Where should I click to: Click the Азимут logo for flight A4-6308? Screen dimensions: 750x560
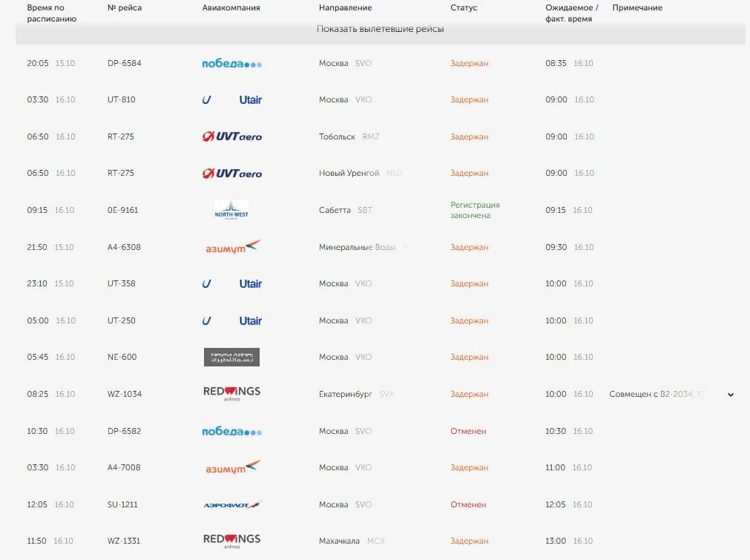point(233,247)
